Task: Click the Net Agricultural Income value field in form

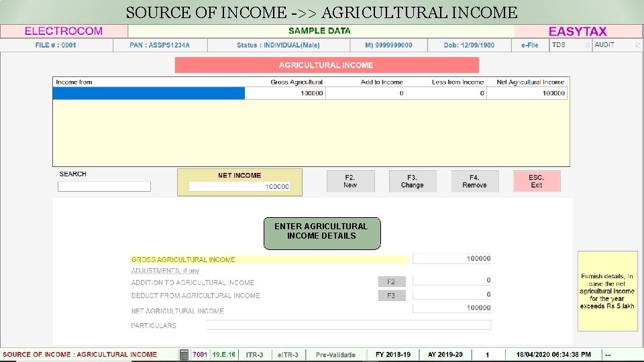Action: point(451,308)
